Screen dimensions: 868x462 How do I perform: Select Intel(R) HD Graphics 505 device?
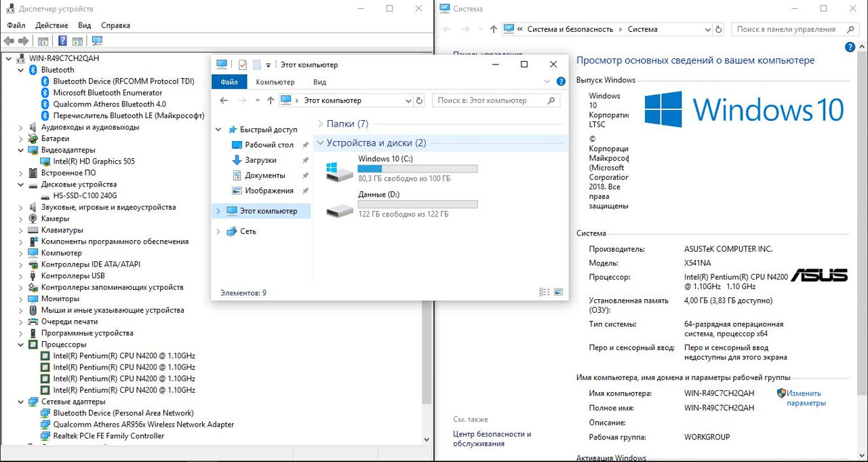coord(94,161)
